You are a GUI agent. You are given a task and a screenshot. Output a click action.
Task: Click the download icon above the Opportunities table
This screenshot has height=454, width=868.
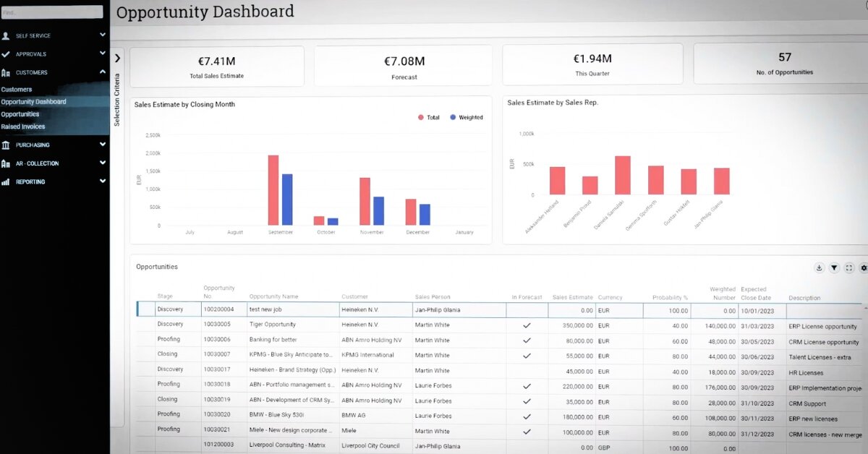click(819, 268)
